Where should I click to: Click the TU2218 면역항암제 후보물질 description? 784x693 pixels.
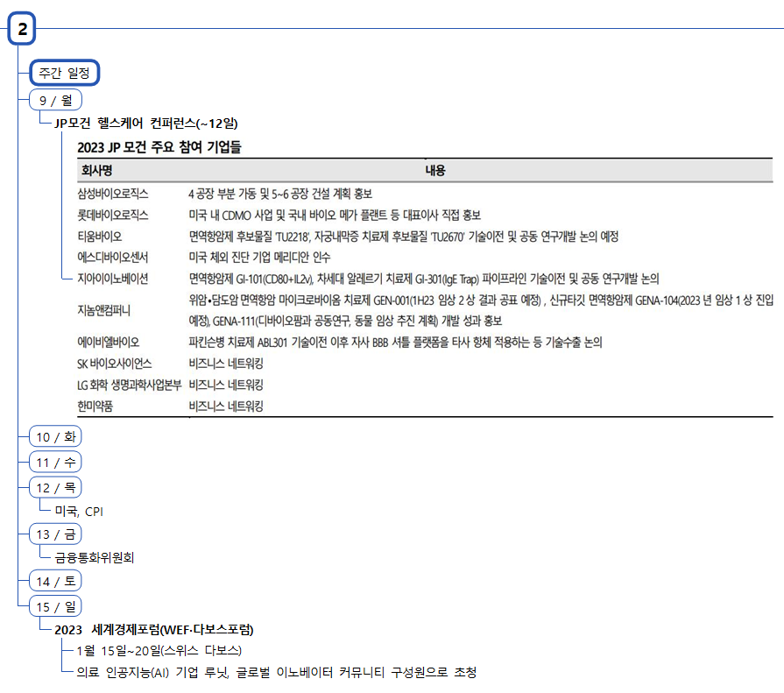point(404,236)
